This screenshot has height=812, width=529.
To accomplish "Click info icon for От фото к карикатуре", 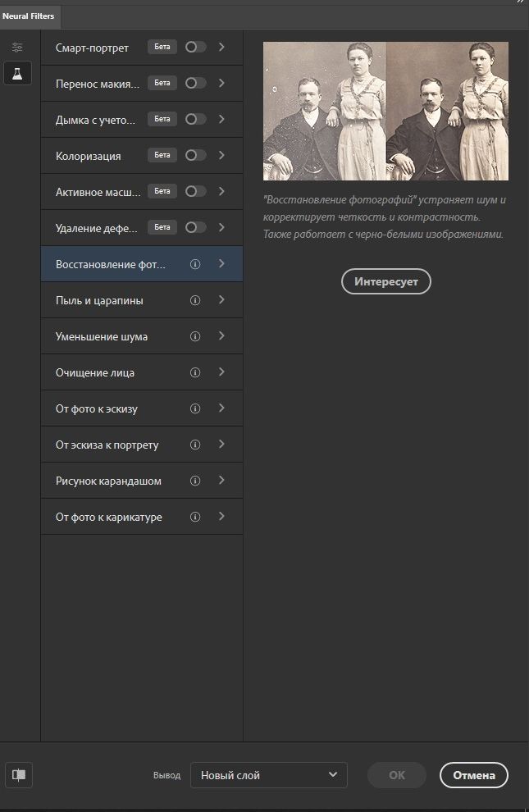I will pos(195,517).
